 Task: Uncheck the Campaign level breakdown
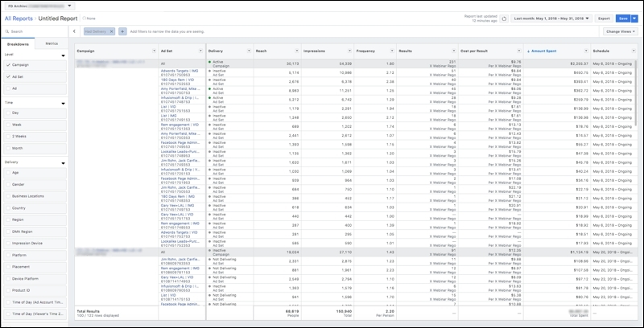8,65
